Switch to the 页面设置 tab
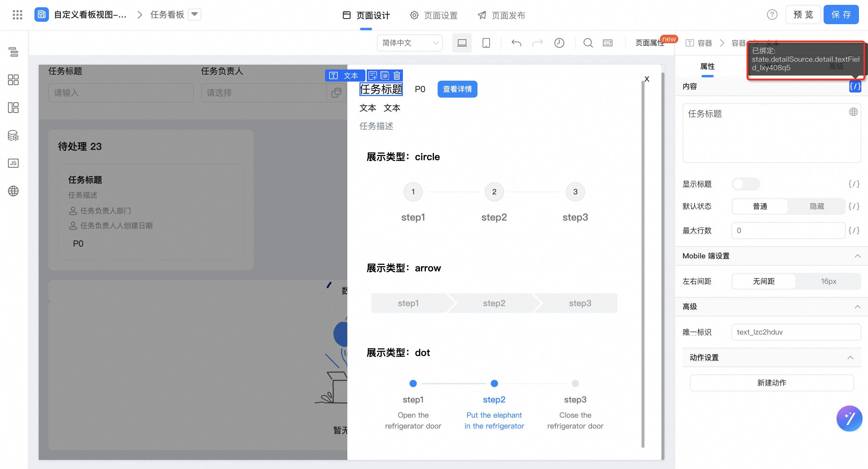This screenshot has height=469, width=868. point(434,15)
